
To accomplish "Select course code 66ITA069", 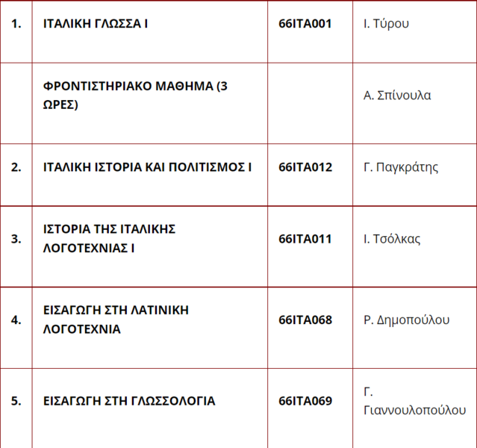I will pos(305,401).
